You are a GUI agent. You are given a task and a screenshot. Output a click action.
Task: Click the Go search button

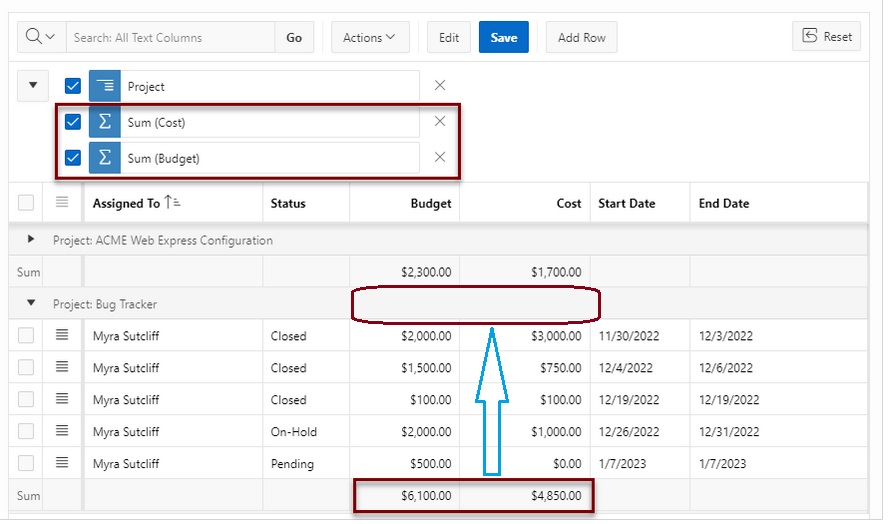[x=294, y=37]
